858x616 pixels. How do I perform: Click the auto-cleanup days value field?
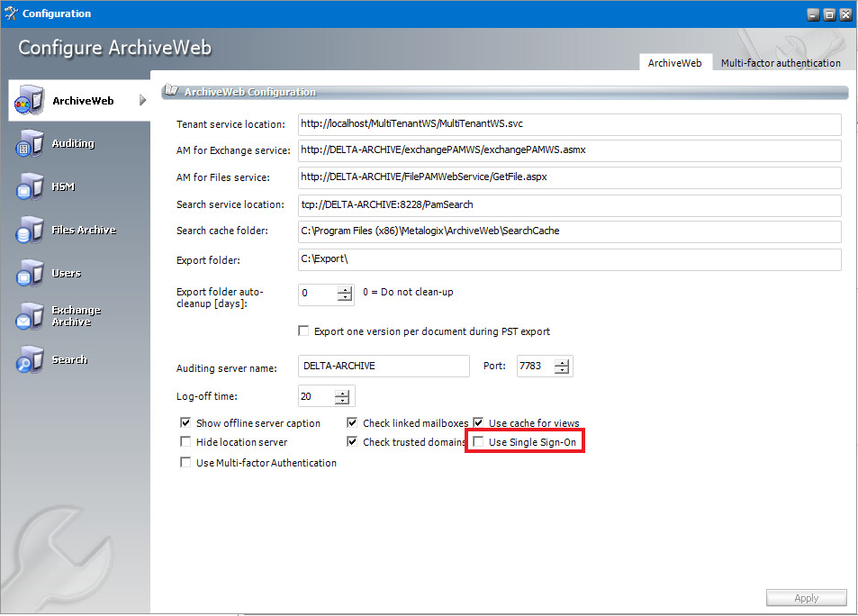click(318, 294)
